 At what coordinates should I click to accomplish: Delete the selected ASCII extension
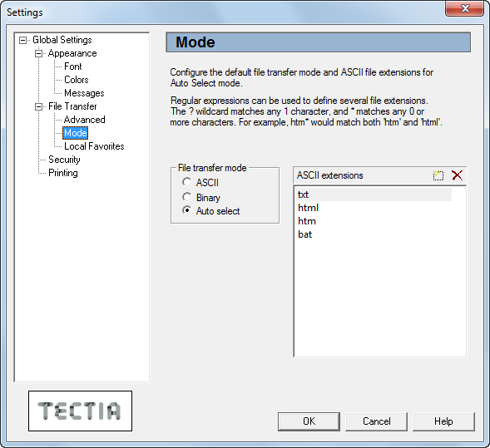[x=458, y=175]
